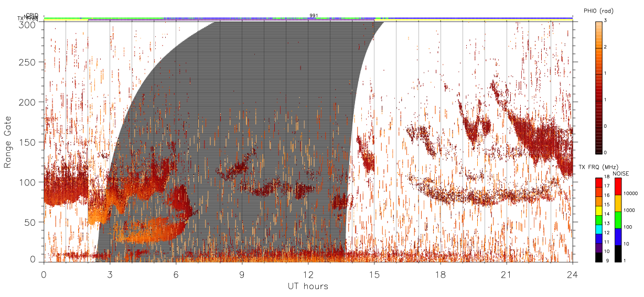Screen dimensions: 644x297
Task: Click the red 17–18 MHz TX FRQ swatch
Action: pos(598,183)
